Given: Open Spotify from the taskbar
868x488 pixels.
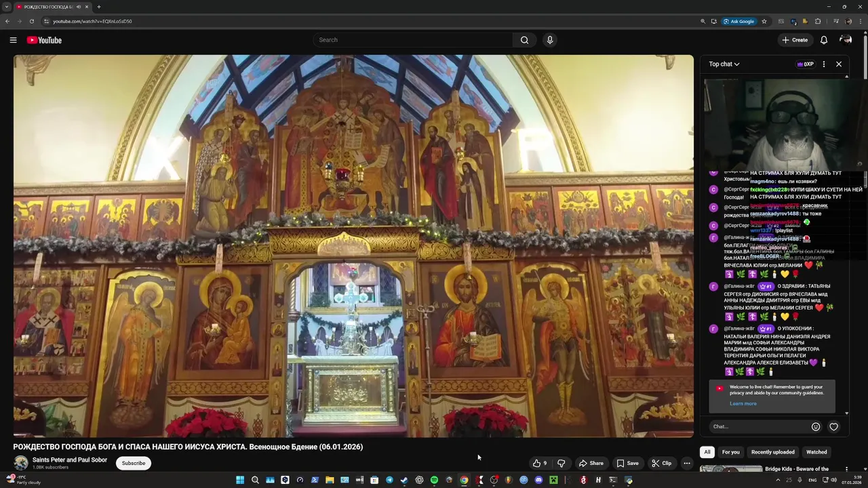Looking at the screenshot, I should (434, 481).
